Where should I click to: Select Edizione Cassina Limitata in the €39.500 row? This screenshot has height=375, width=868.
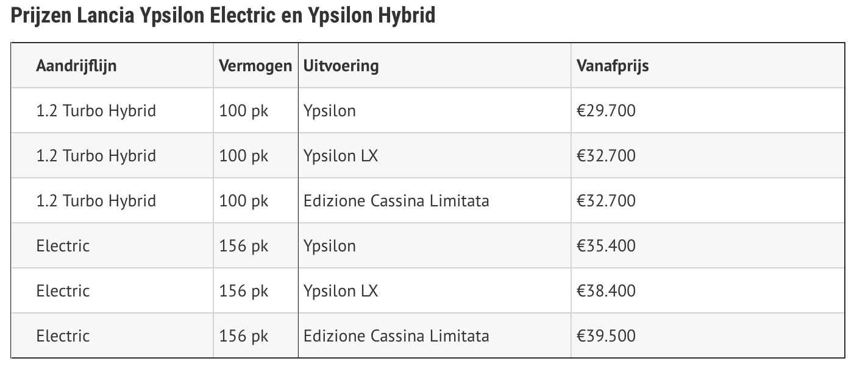click(396, 336)
